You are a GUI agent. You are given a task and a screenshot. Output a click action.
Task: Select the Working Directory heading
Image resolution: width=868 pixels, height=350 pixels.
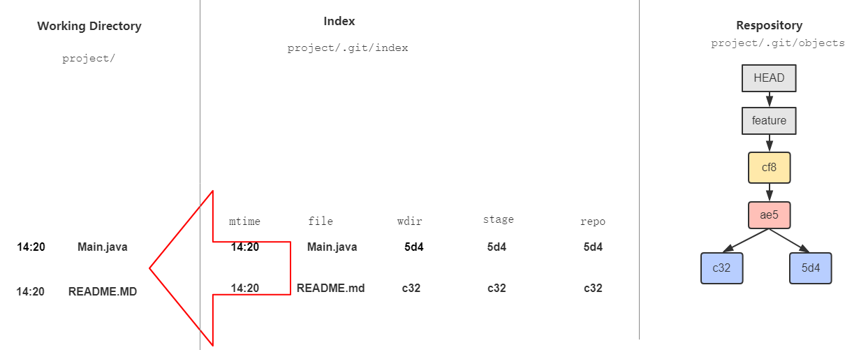point(89,27)
